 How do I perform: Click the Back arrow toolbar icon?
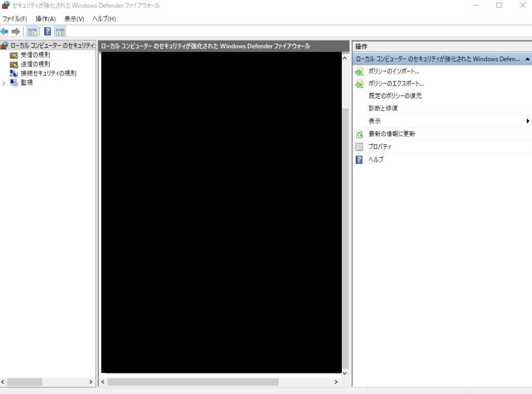click(x=4, y=32)
